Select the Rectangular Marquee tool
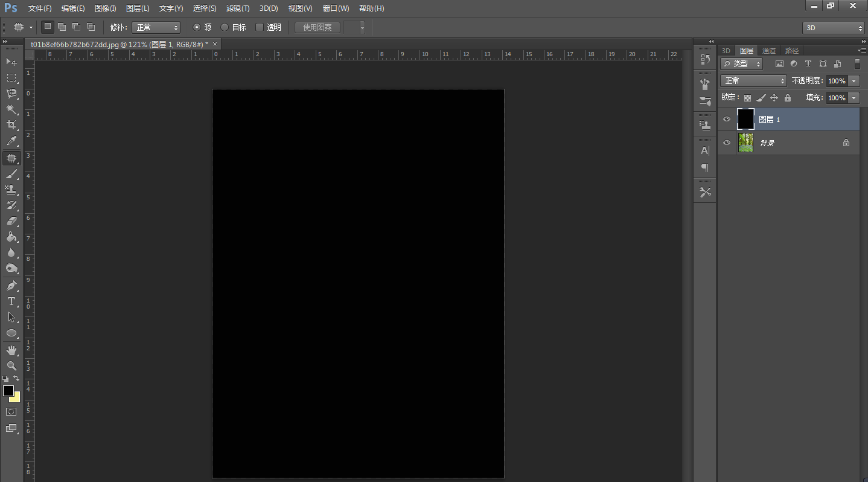 [x=11, y=78]
